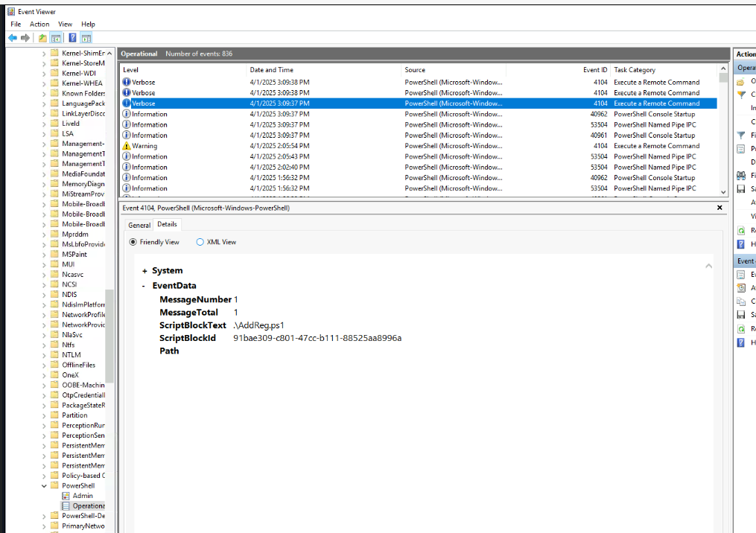Open the Action menu
Viewport: 756px width, 533px height.
[39, 25]
